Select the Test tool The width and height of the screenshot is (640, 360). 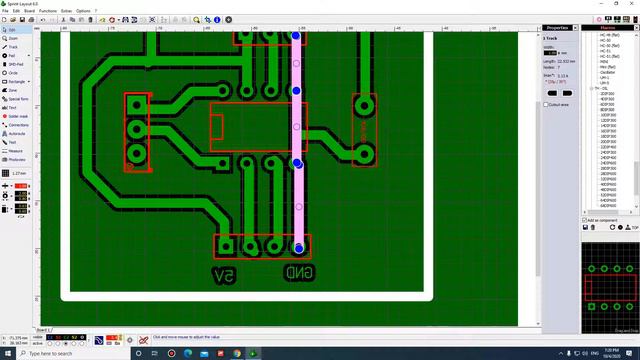coord(16,142)
